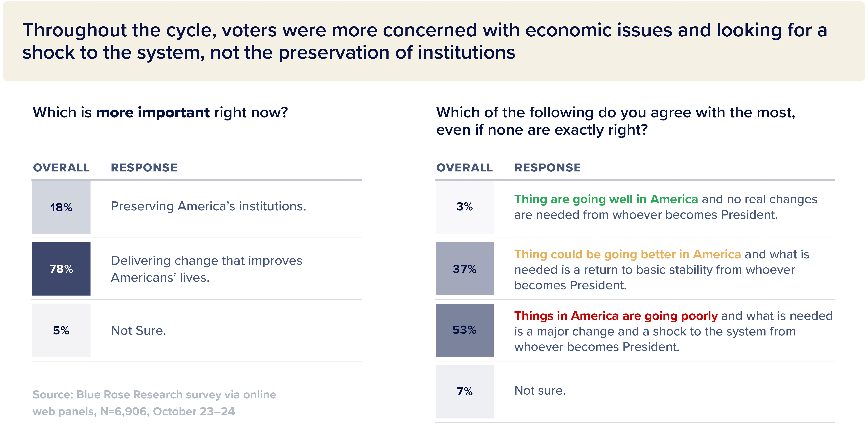
Task: Click the right table OVERALL column header
Action: (x=464, y=168)
